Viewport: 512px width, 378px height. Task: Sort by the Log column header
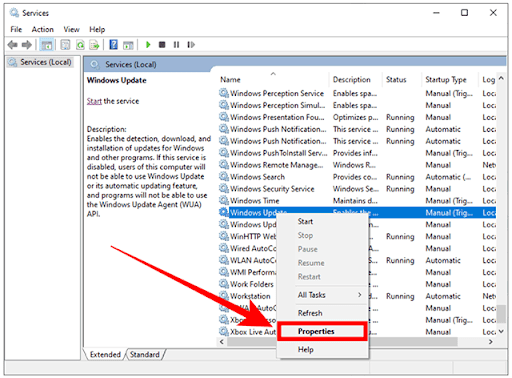click(487, 79)
